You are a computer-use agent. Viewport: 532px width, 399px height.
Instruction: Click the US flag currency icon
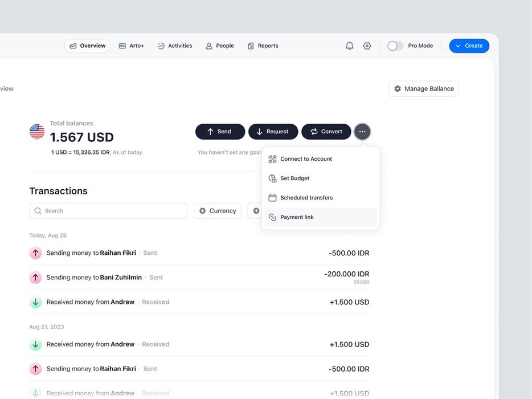[37, 132]
